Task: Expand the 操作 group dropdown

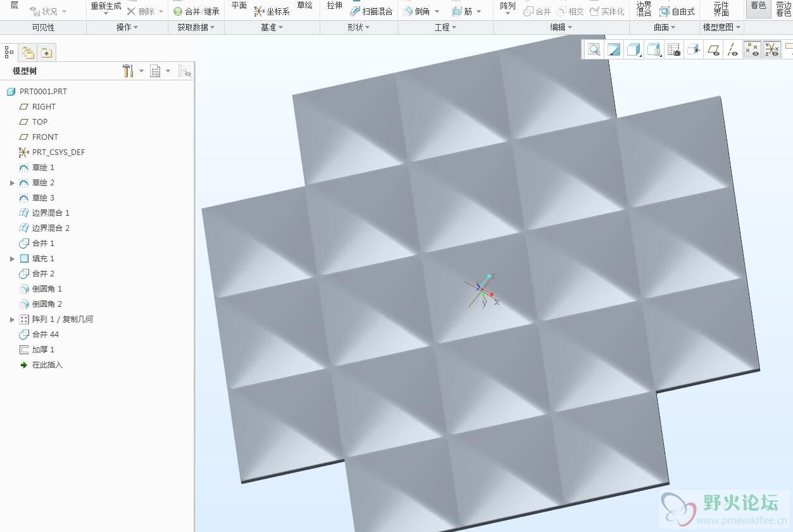Action: tap(127, 27)
